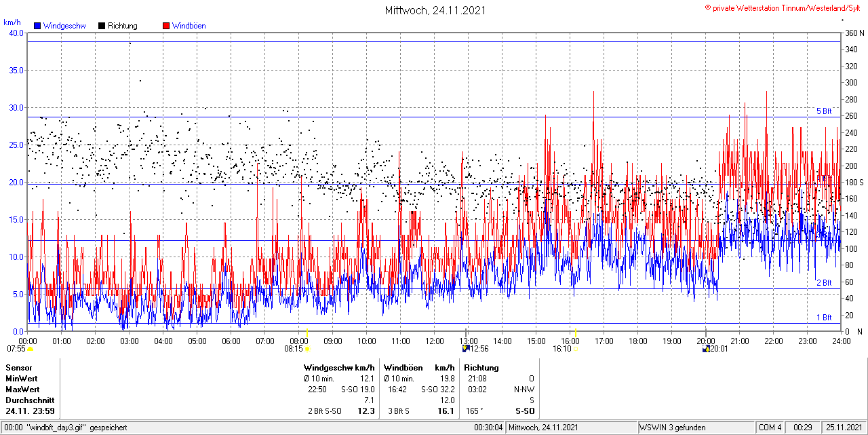Click the current gust value 16.1

446,411
